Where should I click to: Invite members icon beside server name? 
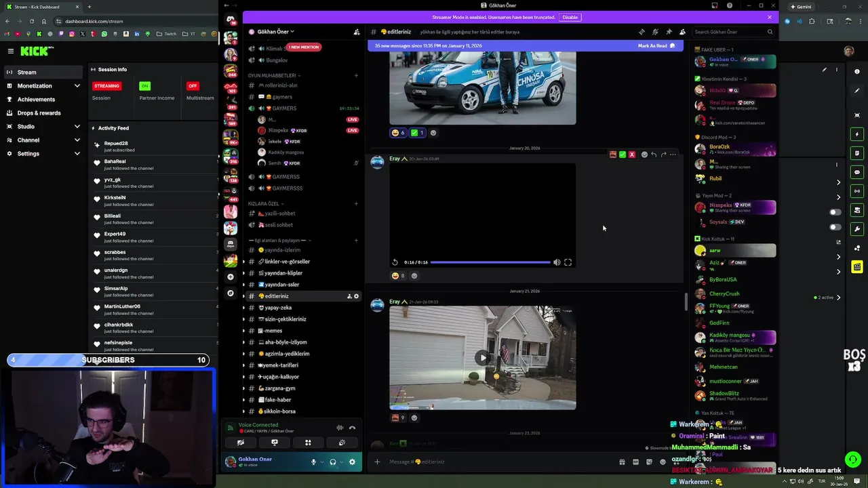pos(357,32)
